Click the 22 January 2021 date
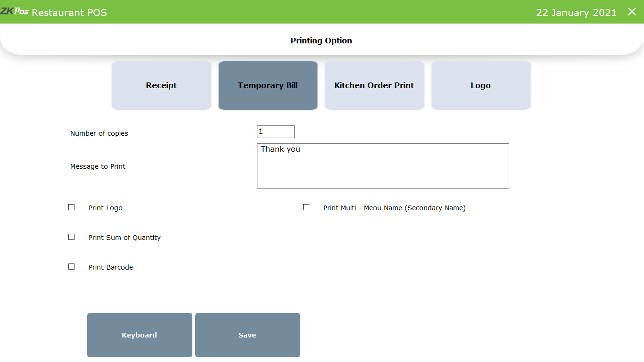This screenshot has height=362, width=644. pos(576,13)
